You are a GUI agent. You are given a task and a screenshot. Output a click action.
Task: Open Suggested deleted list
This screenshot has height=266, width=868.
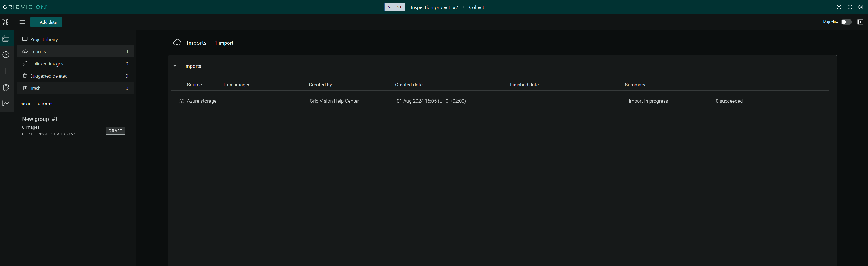tap(49, 76)
